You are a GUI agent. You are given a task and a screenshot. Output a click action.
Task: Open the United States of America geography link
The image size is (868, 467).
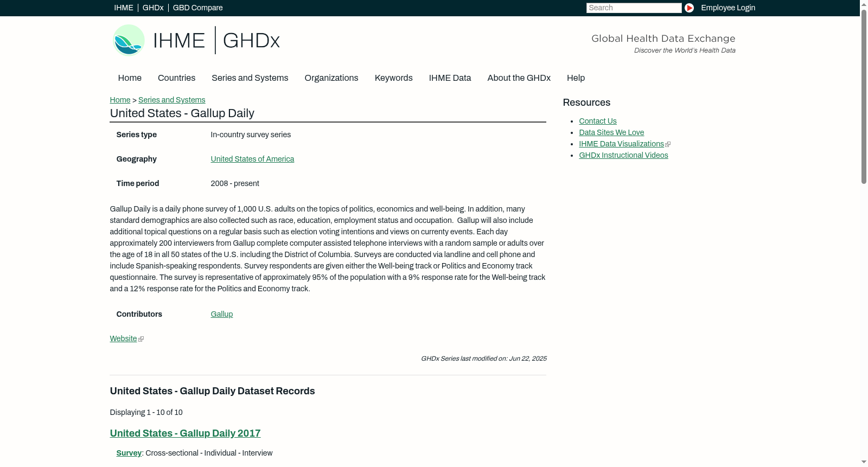(x=252, y=159)
